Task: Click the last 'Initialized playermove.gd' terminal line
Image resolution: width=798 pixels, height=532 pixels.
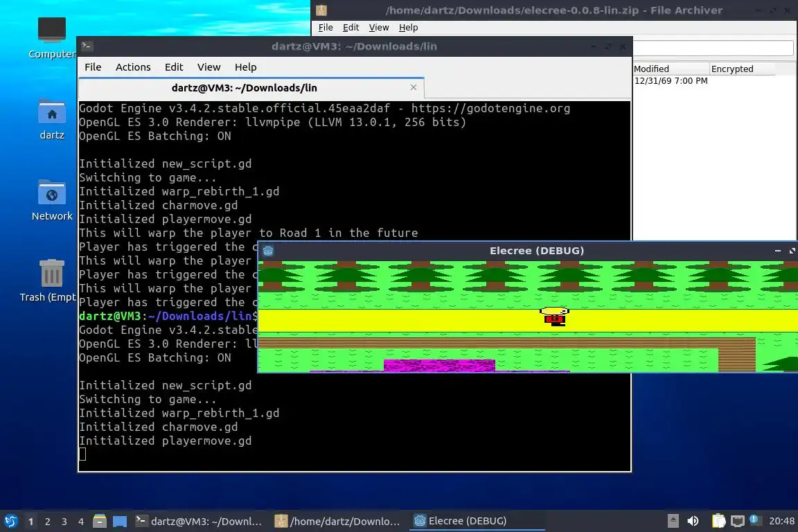Action: pyautogui.click(x=166, y=441)
